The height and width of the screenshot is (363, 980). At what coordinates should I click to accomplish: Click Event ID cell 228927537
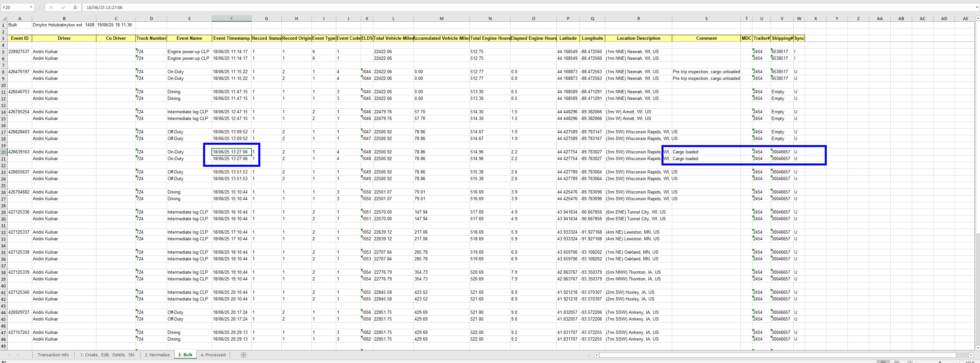tap(20, 52)
